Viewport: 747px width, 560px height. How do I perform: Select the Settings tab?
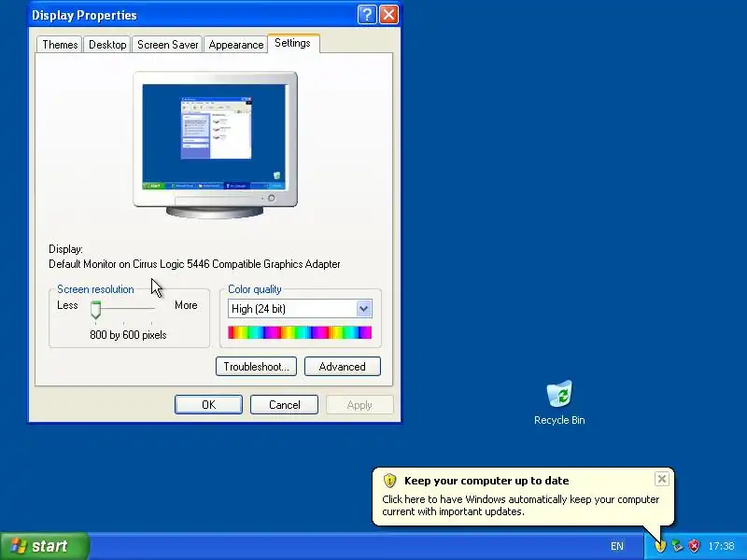coord(293,43)
